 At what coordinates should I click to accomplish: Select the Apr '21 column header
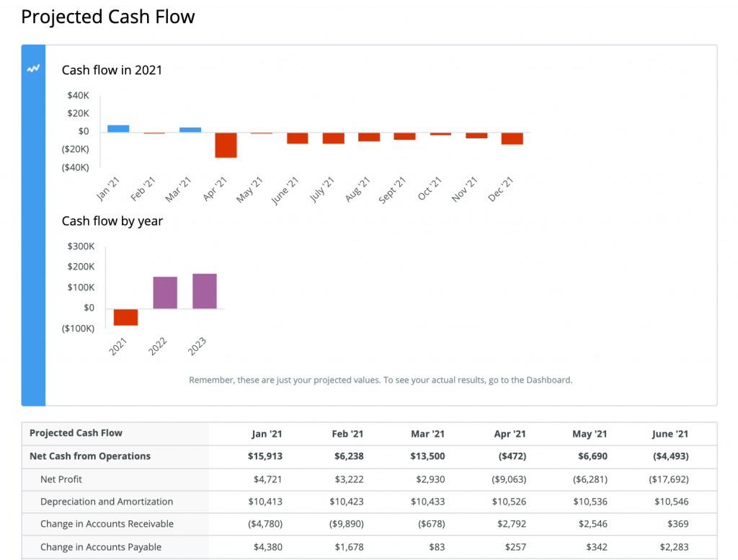coord(510,434)
